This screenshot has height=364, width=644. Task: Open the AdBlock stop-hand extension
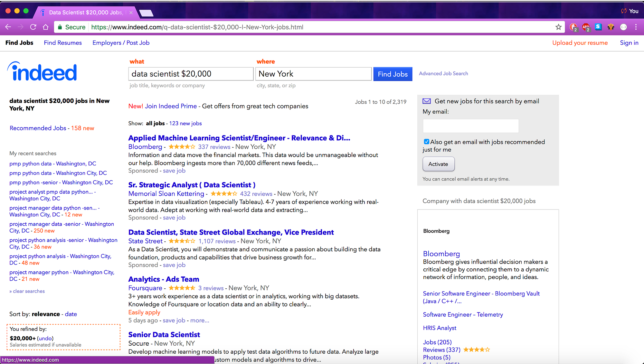coord(573,27)
